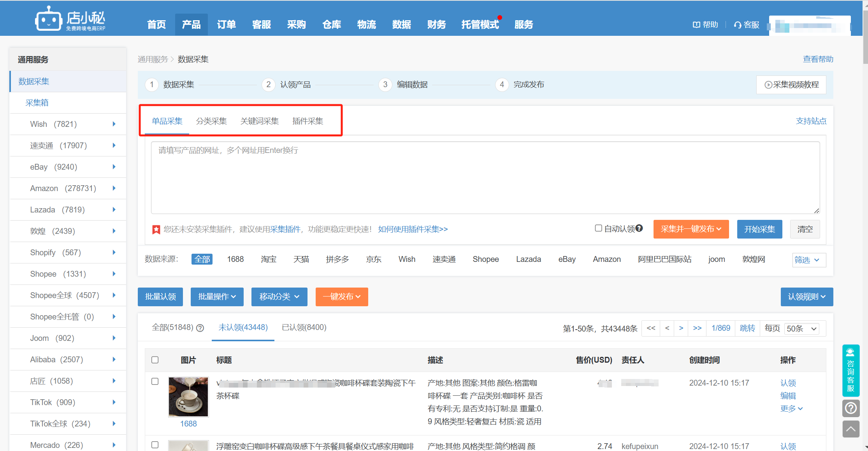The width and height of the screenshot is (868, 451).
Task: Expand the TikTok (909) sidebar arrow
Action: pos(114,402)
